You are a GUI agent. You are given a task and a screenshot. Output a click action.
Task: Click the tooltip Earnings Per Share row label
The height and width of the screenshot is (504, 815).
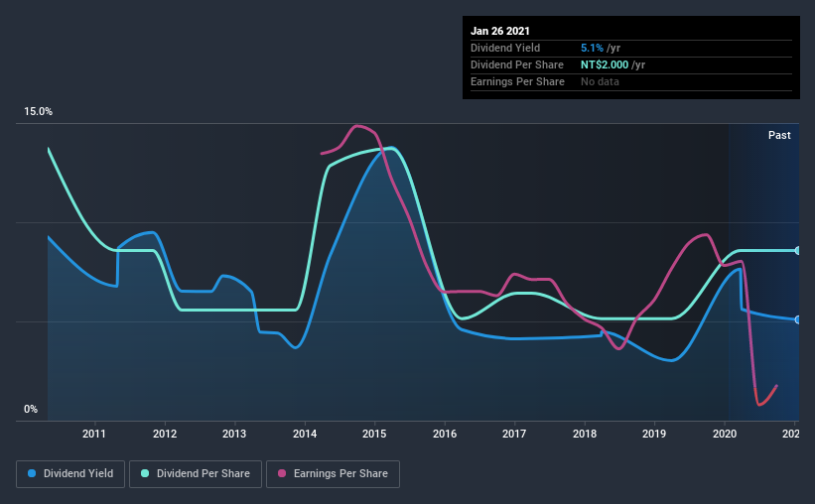(x=517, y=81)
